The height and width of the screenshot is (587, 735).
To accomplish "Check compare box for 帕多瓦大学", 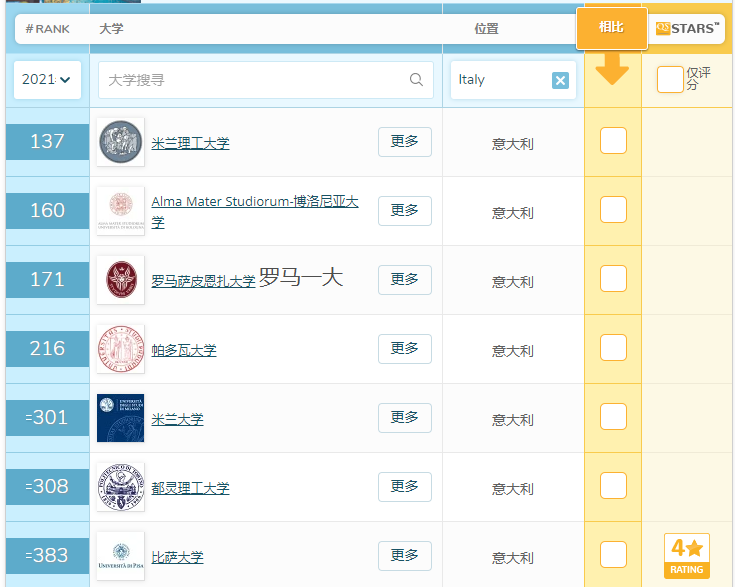I will click(x=613, y=347).
